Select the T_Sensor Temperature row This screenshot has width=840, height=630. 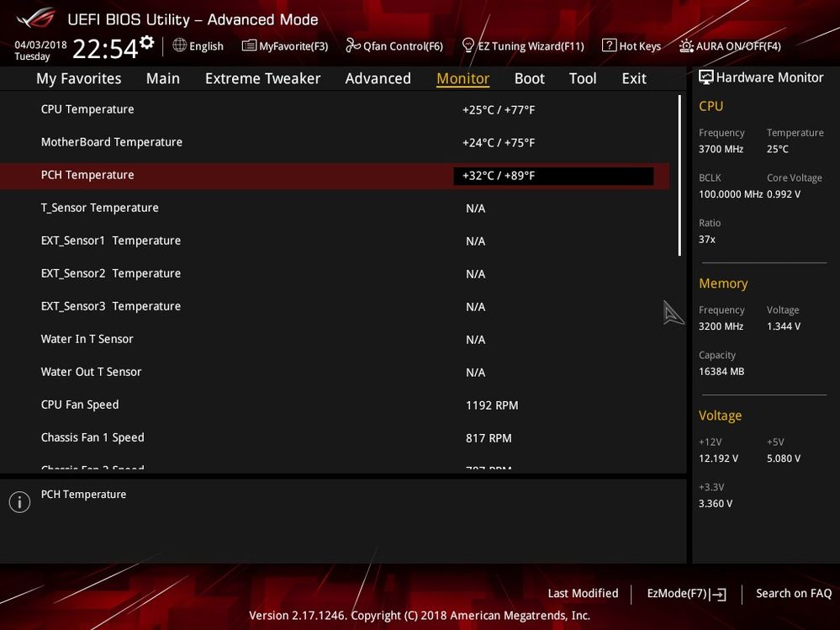(335, 209)
